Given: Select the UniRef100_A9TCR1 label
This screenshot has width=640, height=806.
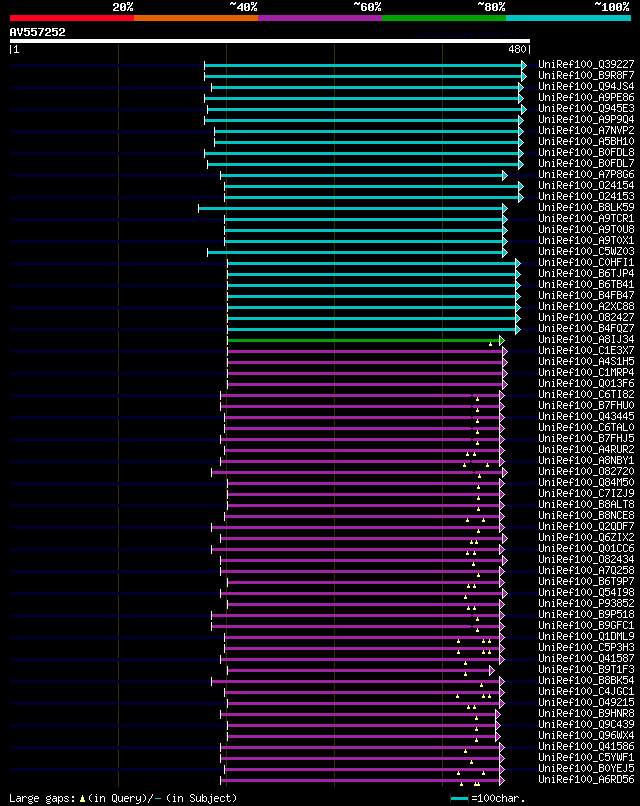Looking at the screenshot, I should tap(586, 218).
